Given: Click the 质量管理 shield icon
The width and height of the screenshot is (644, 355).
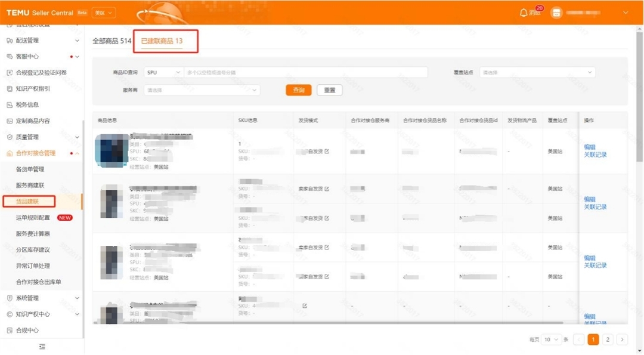Looking at the screenshot, I should (x=10, y=137).
